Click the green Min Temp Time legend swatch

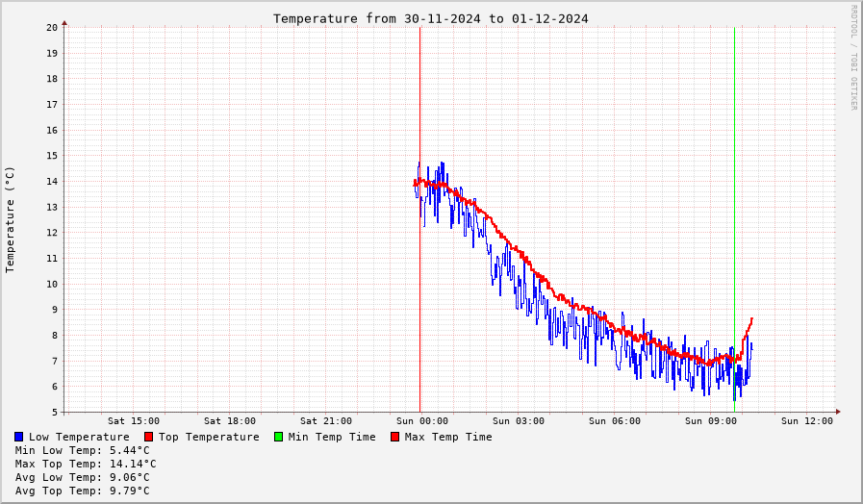[278, 437]
